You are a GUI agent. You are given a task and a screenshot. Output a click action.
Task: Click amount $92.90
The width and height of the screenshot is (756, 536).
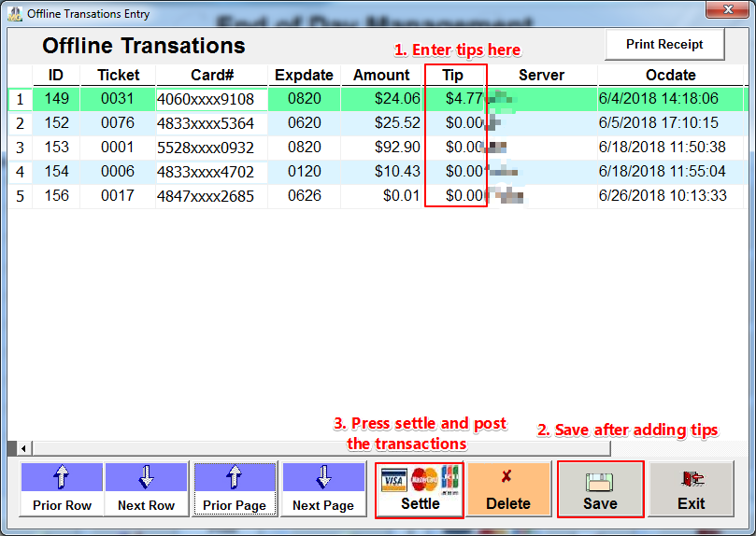click(x=382, y=148)
